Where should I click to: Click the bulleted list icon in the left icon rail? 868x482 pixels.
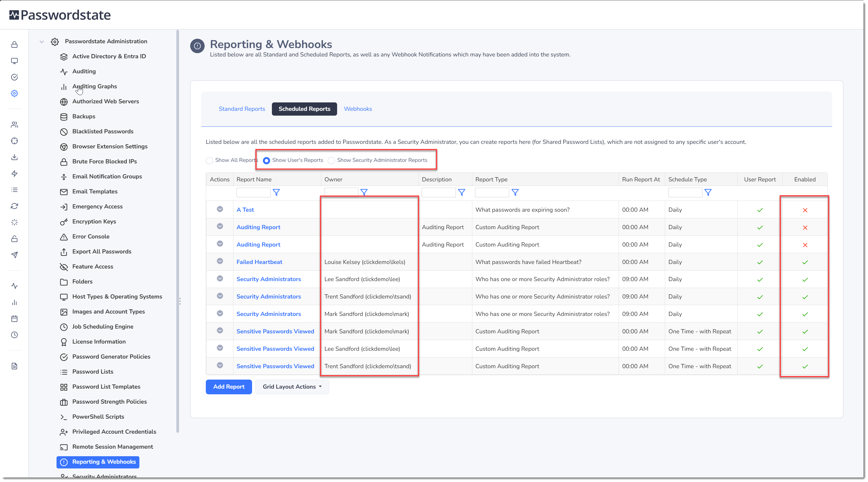click(x=14, y=189)
